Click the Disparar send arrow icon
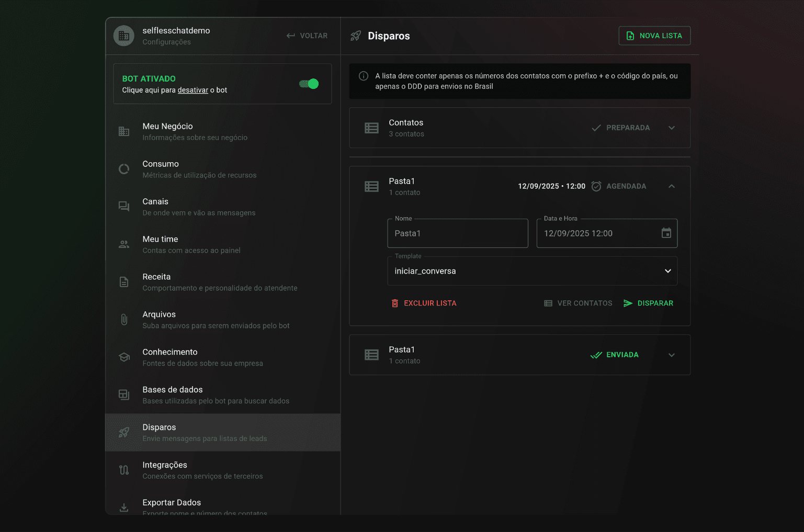Viewport: 804px width, 532px height. click(x=628, y=303)
